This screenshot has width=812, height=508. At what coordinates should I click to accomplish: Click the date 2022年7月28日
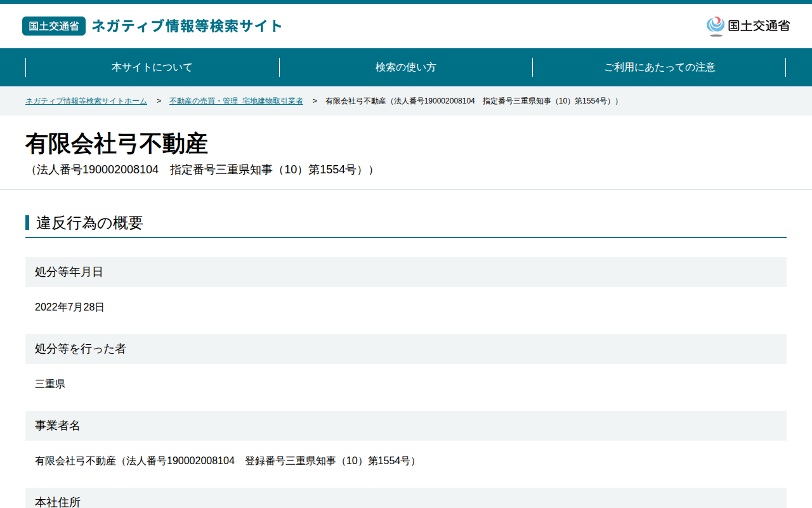point(70,307)
